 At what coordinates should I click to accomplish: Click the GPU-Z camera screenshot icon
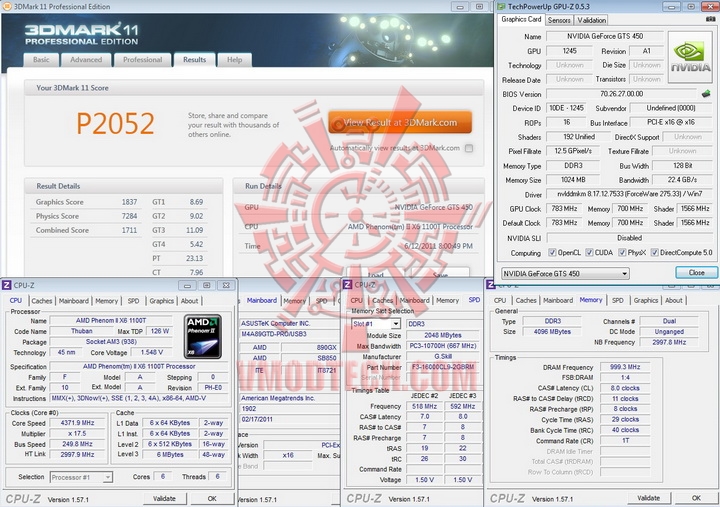710,19
